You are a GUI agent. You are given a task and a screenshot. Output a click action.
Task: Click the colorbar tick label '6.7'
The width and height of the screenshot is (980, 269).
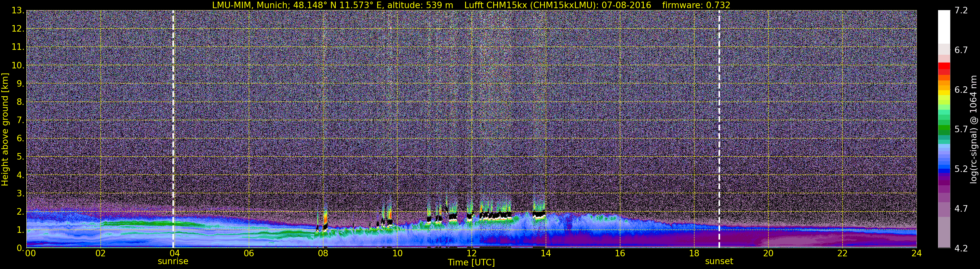point(961,50)
